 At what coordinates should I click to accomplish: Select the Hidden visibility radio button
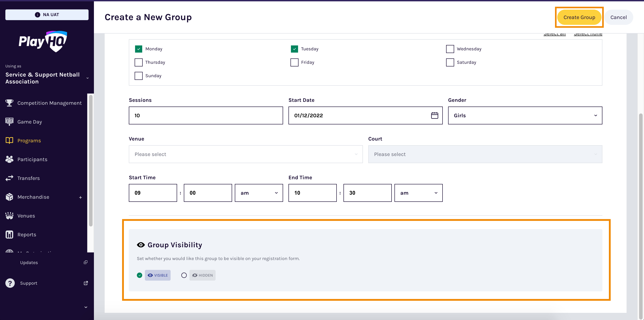click(184, 275)
